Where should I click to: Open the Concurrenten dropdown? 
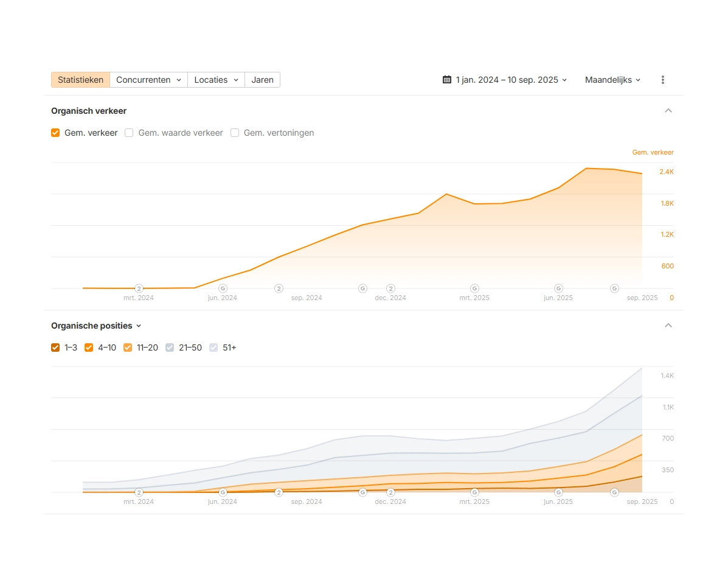pyautogui.click(x=148, y=80)
